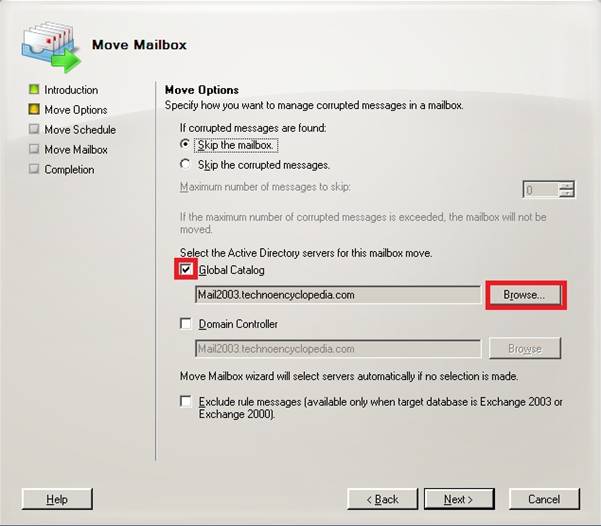The width and height of the screenshot is (601, 526).
Task: Check the Exclude rule messages checkbox
Action: (186, 401)
